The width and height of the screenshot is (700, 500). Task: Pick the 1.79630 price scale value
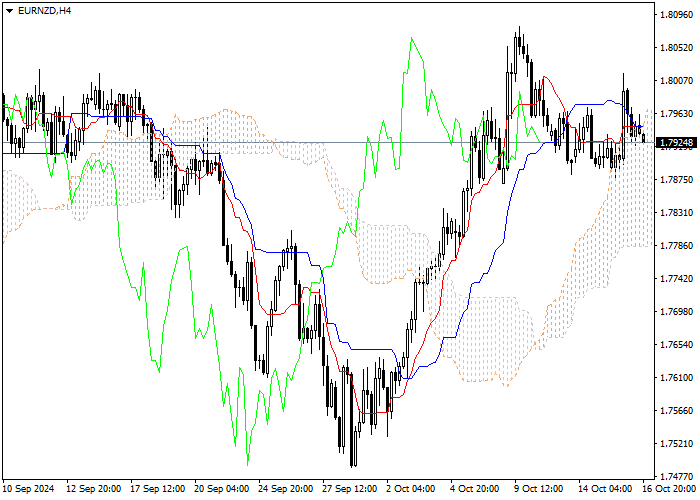point(676,114)
